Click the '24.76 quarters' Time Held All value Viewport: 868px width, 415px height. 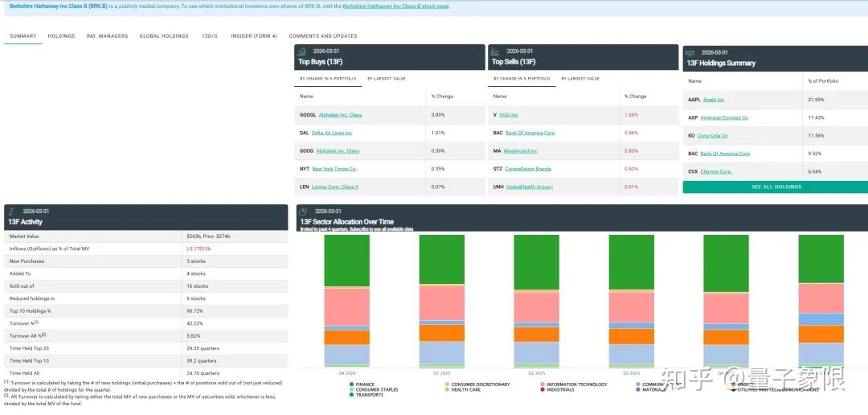click(203, 373)
